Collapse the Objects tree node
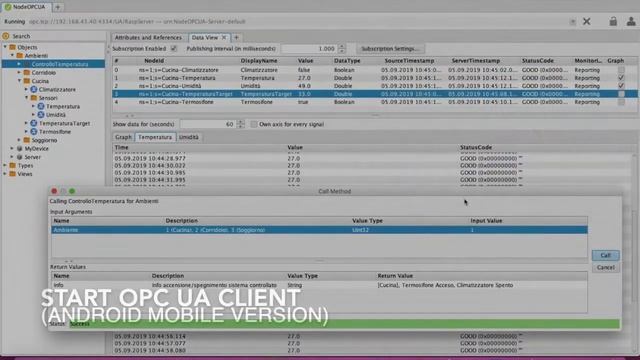640x360 pixels. 5,47
